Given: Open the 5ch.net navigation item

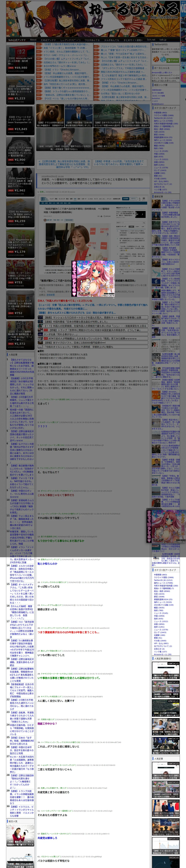Looking at the screenshot, I should pyautogui.click(x=151, y=40).
